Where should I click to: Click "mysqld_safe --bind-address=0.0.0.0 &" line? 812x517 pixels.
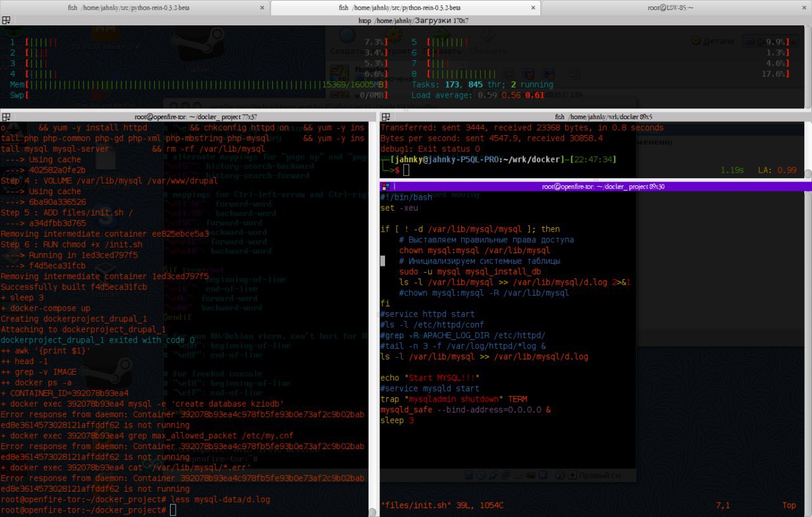pos(465,410)
